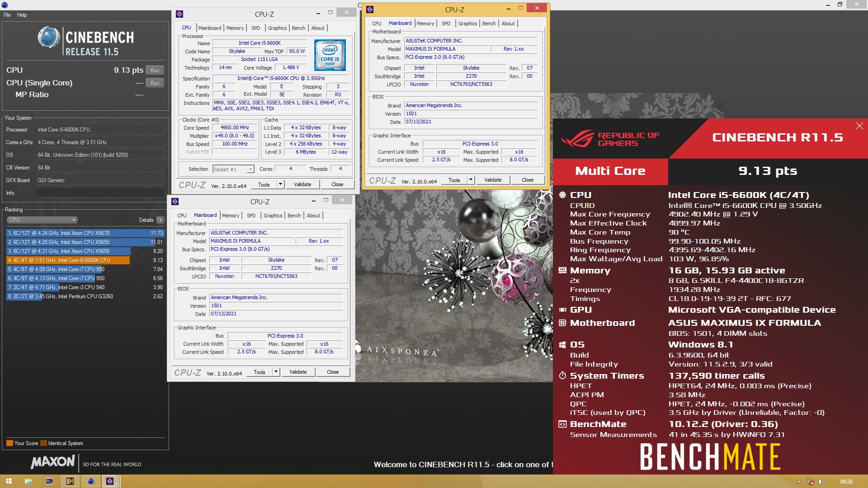Click the Windows OS icon in the BenchMate panel
The width and height of the screenshot is (868, 488).
click(x=562, y=344)
